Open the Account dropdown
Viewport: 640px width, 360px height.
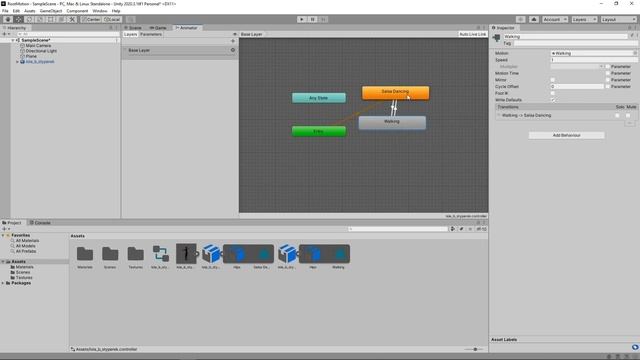555,19
